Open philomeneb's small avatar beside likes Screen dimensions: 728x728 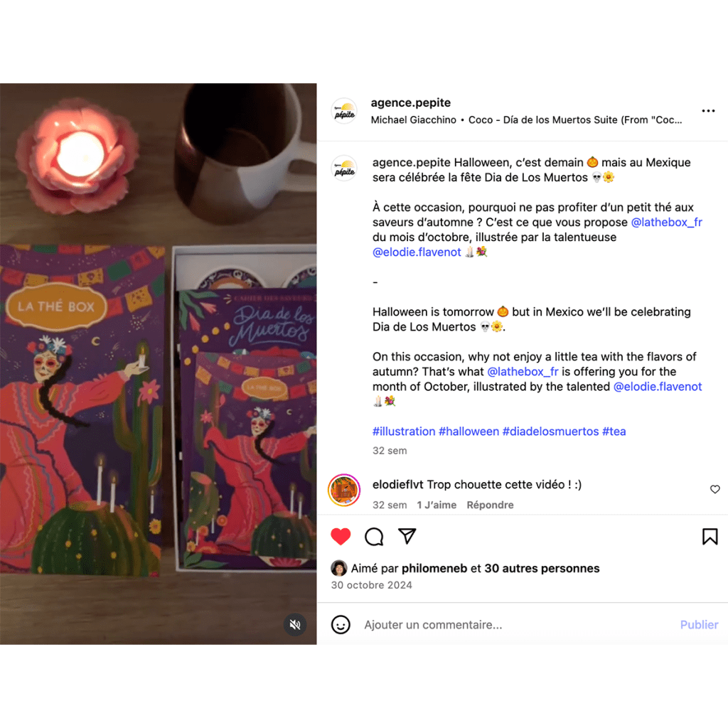tap(338, 568)
